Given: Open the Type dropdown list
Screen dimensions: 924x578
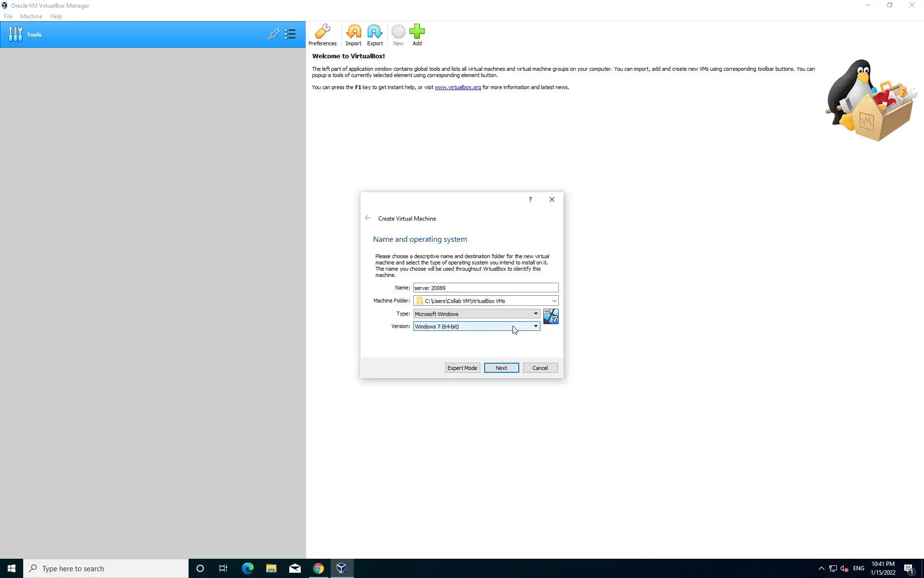Looking at the screenshot, I should point(535,314).
